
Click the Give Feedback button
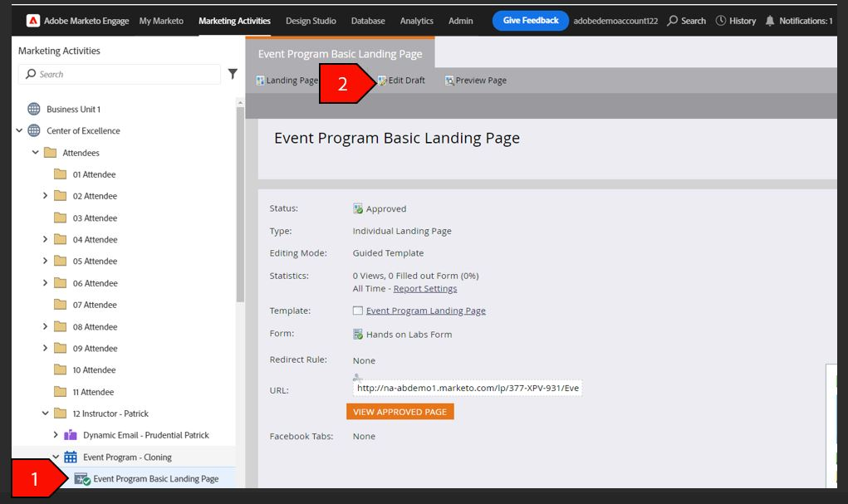[x=531, y=21]
